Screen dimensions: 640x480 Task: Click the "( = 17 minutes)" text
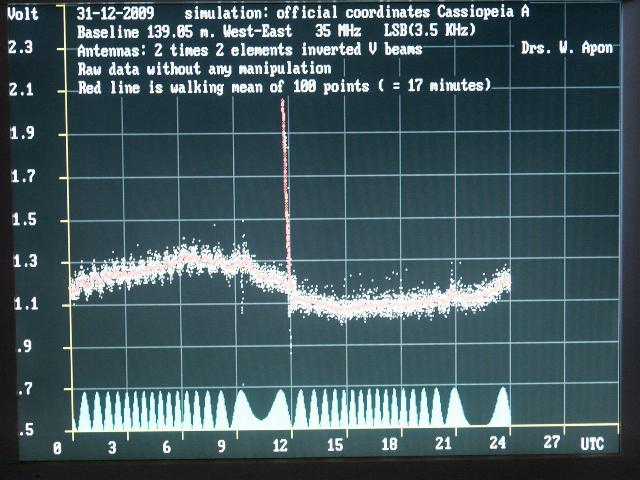coord(434,86)
